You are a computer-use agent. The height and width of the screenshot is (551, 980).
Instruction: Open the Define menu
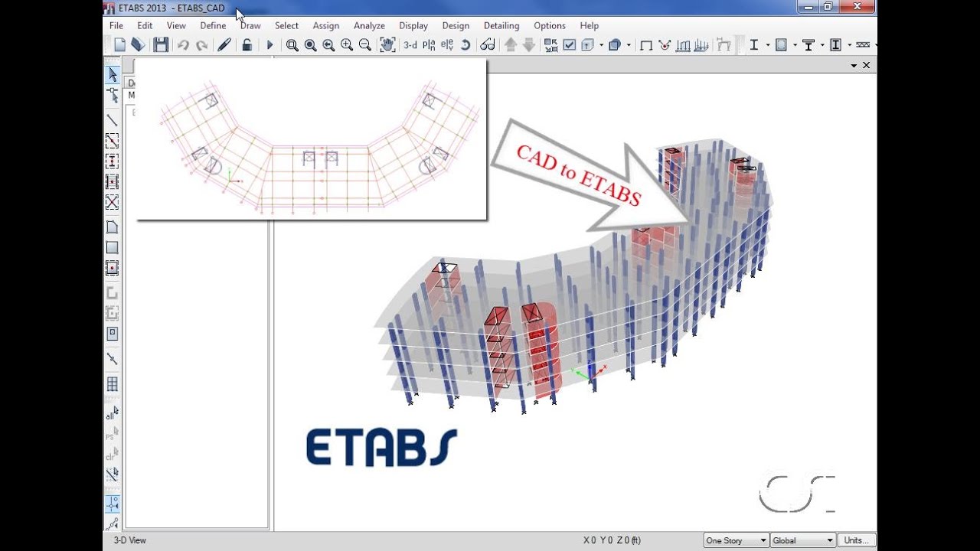tap(213, 25)
